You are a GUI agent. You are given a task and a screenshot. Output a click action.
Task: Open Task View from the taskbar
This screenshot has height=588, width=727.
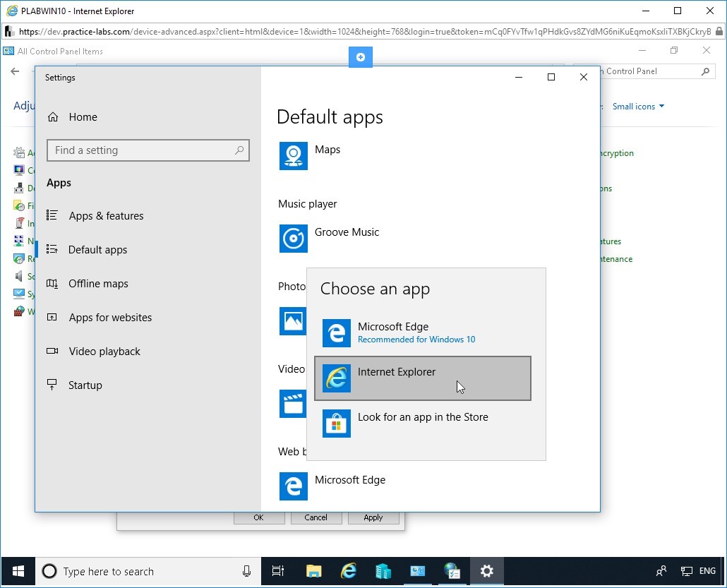coord(277,571)
